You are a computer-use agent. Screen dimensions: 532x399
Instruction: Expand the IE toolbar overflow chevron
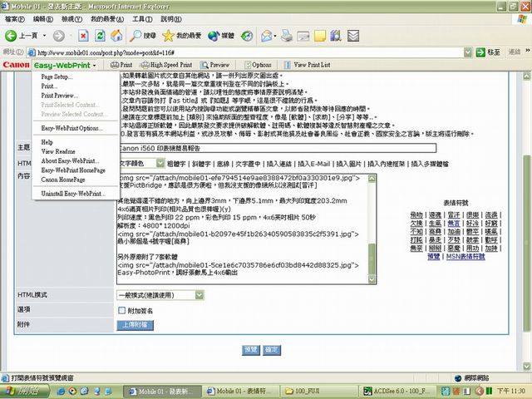(x=528, y=51)
